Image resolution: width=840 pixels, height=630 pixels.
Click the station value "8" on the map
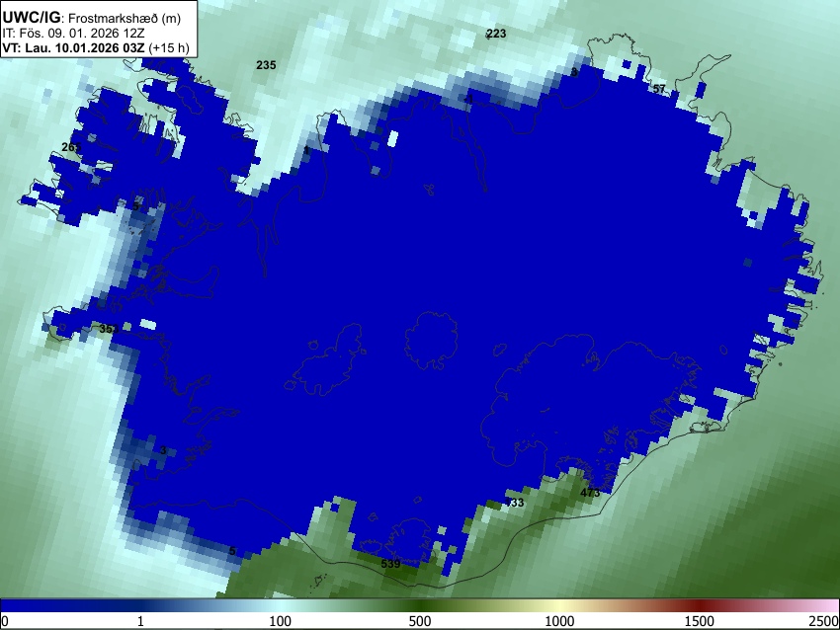(574, 72)
